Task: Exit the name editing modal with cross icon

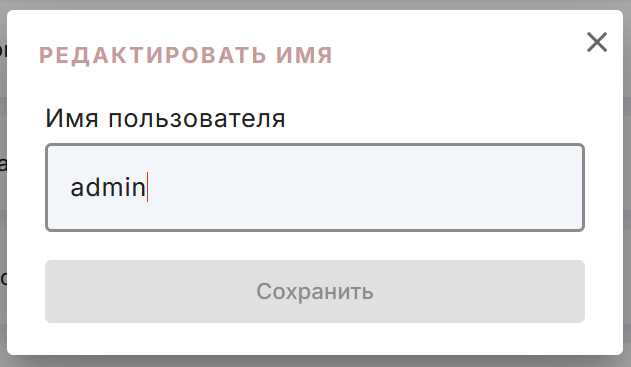Action: [x=596, y=42]
